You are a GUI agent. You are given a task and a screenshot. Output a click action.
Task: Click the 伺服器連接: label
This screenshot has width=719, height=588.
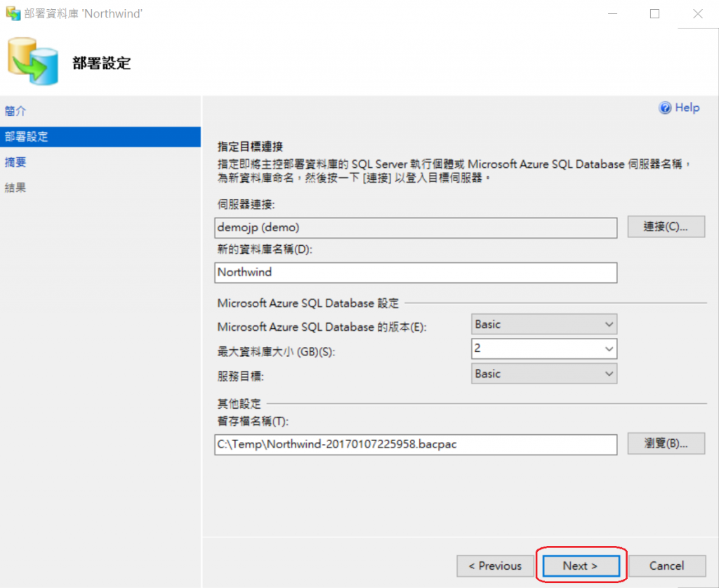[246, 204]
